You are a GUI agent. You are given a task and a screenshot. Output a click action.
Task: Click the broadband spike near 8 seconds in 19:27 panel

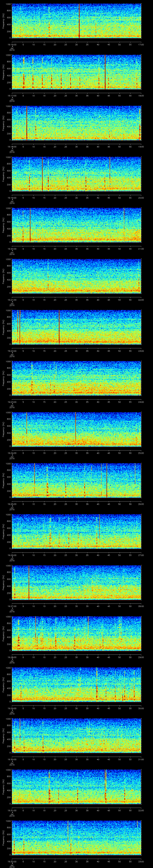point(29,582)
